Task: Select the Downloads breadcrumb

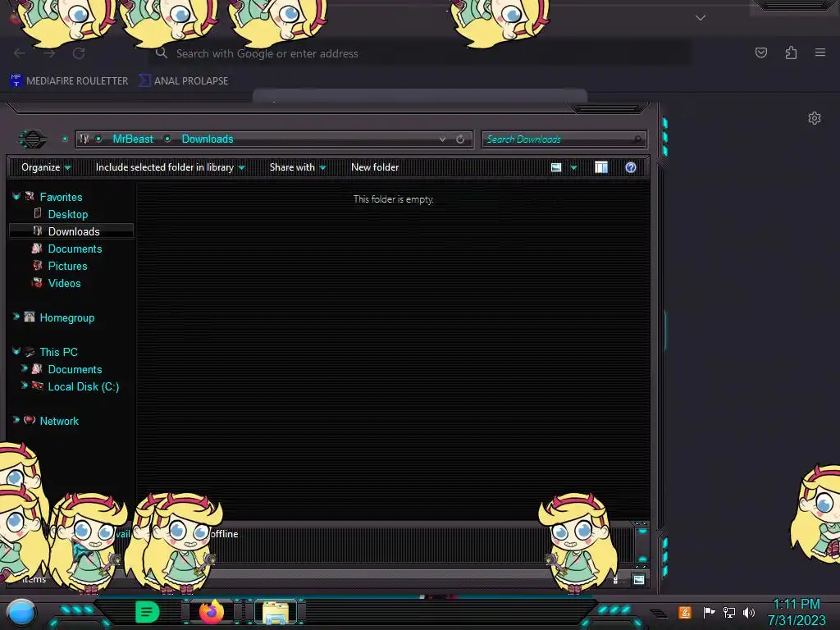Action: 208,139
